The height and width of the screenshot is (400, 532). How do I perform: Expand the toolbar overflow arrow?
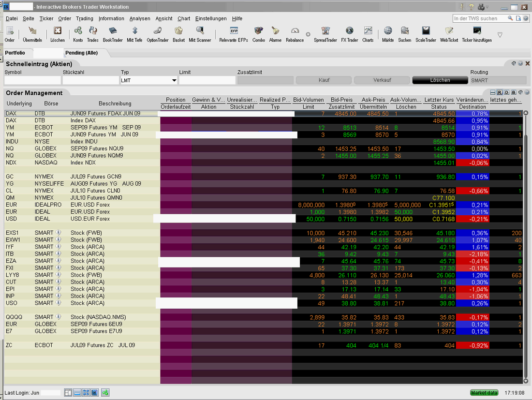click(500, 35)
